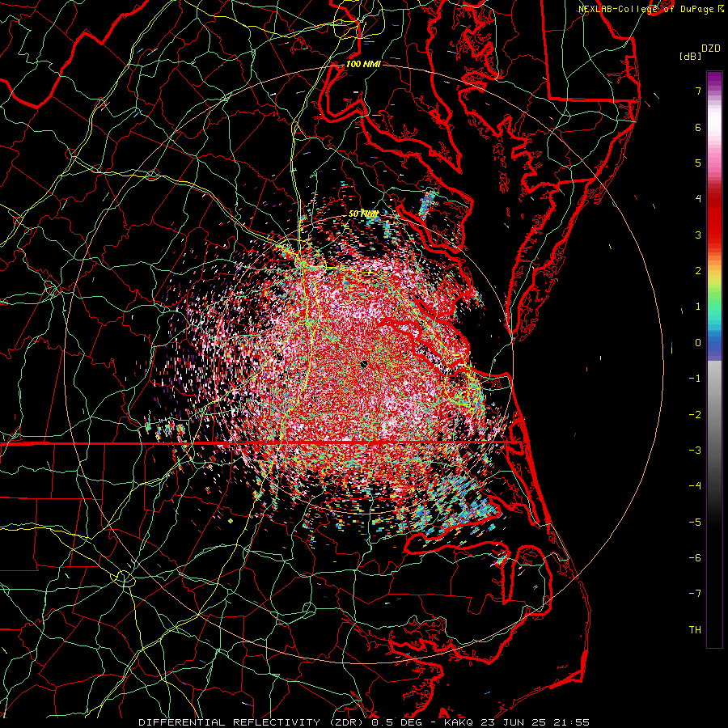Click the 50 NMI range ring label
This screenshot has height=728, width=728.
click(363, 214)
